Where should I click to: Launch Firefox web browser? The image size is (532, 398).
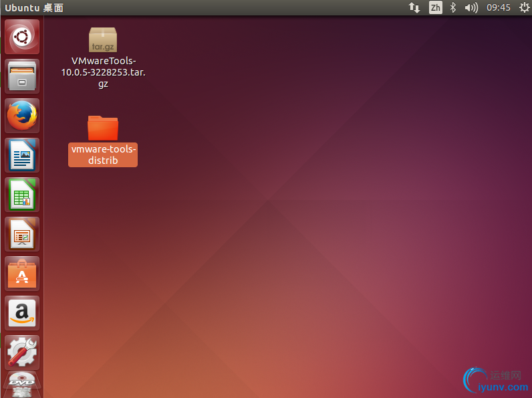tap(22, 116)
